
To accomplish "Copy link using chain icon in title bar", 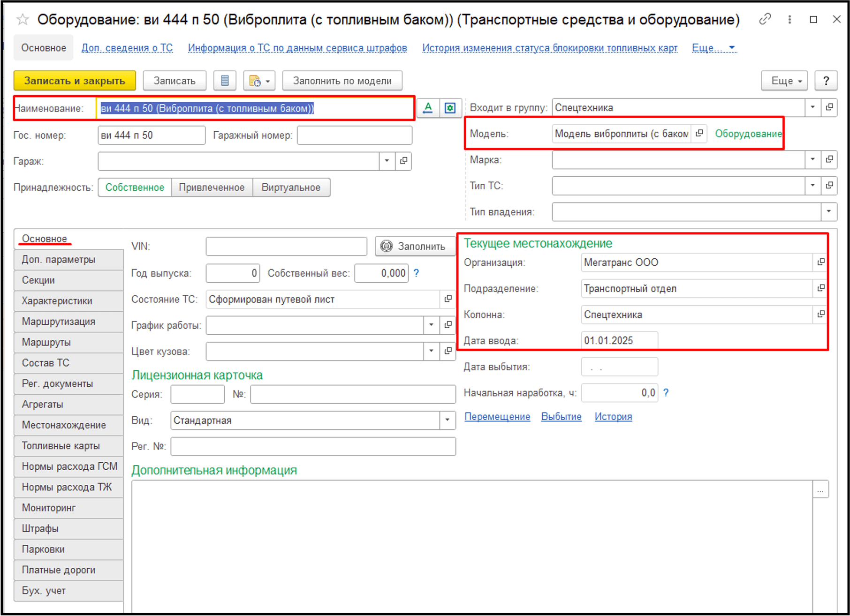I will pos(765,19).
